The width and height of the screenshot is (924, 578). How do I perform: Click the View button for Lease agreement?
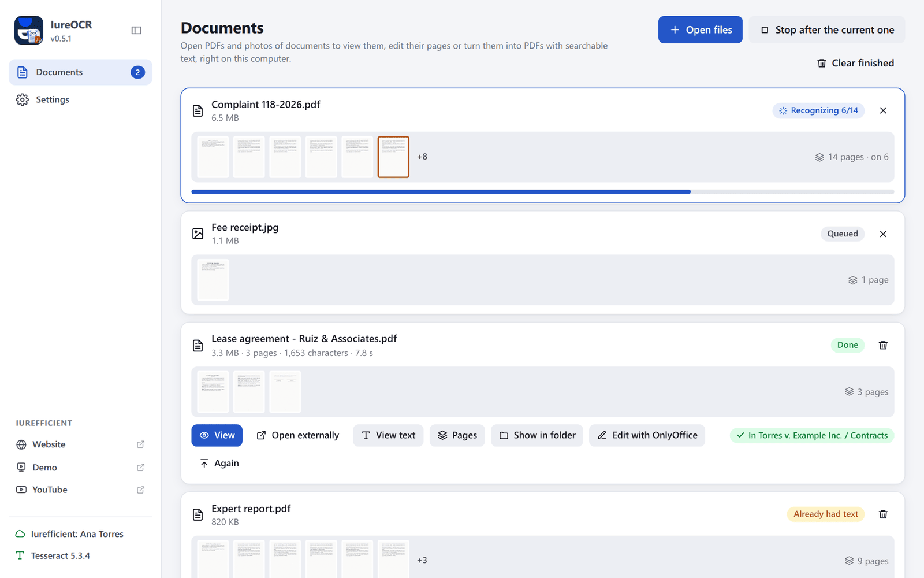pos(217,435)
